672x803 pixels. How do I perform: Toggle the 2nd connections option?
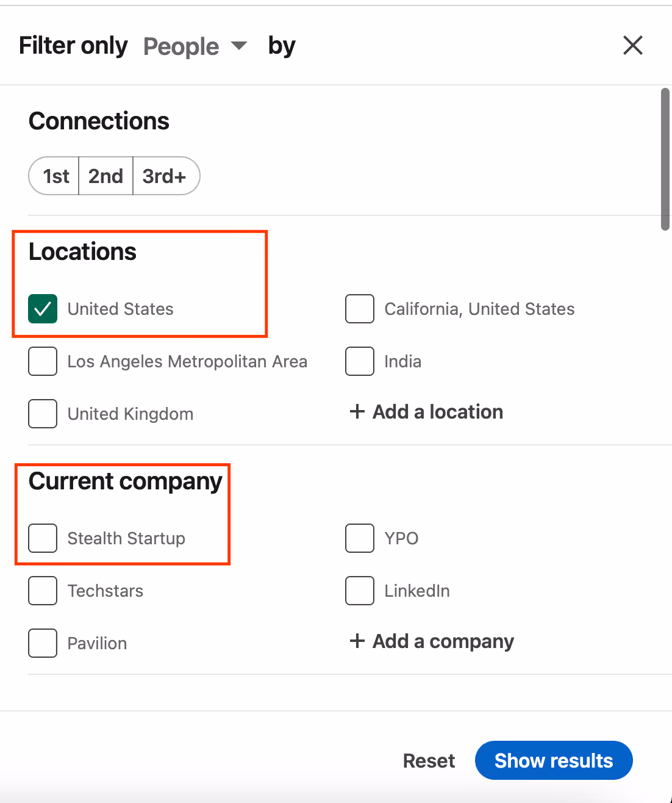pyautogui.click(x=105, y=176)
